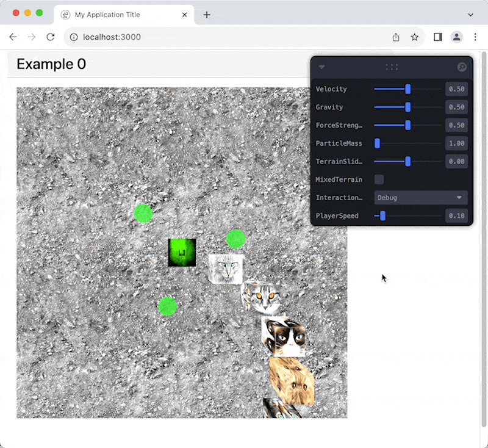Go back with the browser back arrow
This screenshot has width=488, height=448.
[13, 37]
